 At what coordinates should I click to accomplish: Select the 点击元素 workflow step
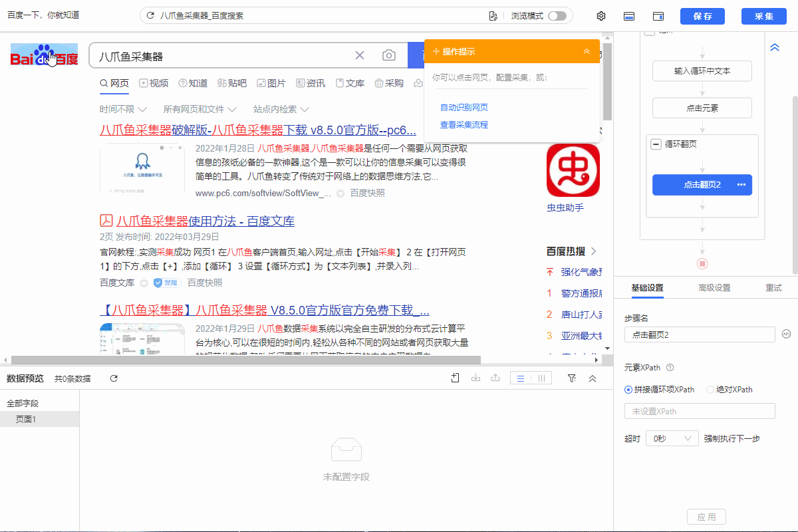tap(702, 108)
